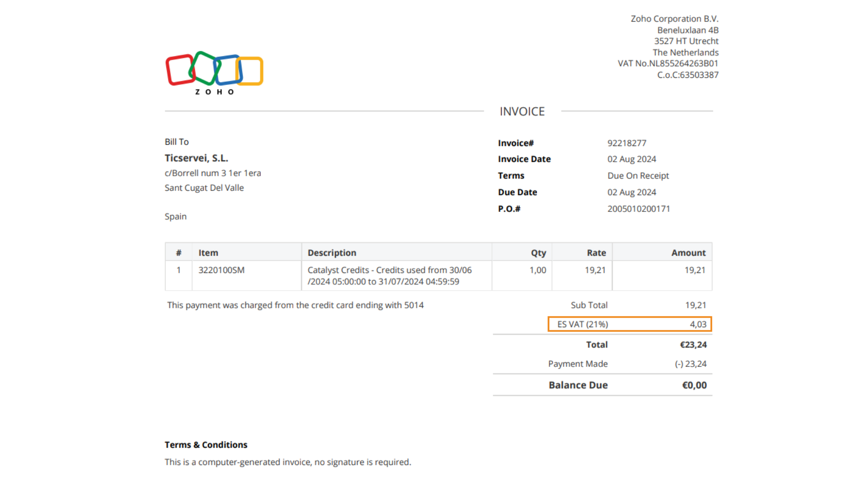Click the Due On Receipt terms value
The height and width of the screenshot is (488, 868).
[638, 176]
